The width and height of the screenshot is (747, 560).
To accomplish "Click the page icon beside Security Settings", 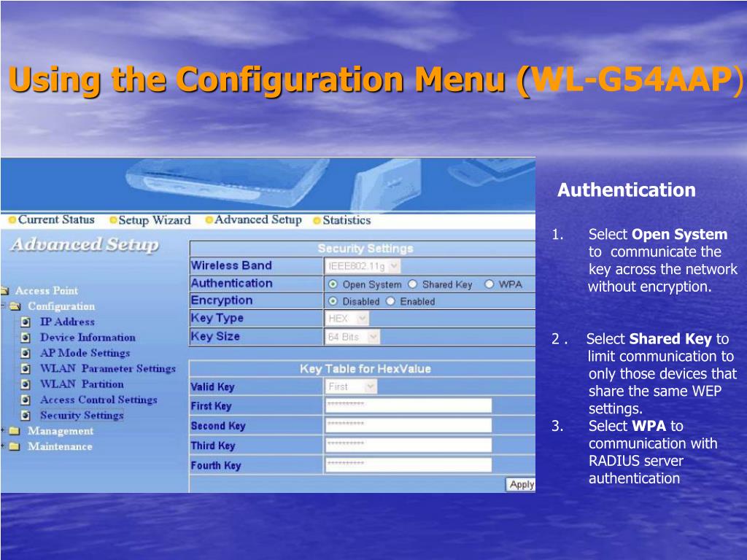I will tap(26, 416).
